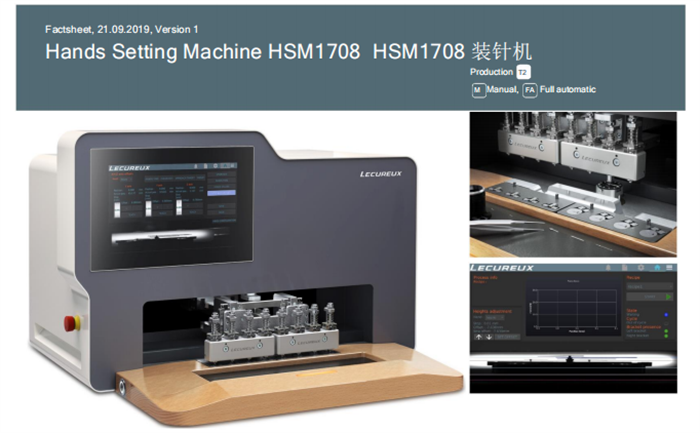
Task: Click the right bracket green indicator
Action: click(x=666, y=336)
